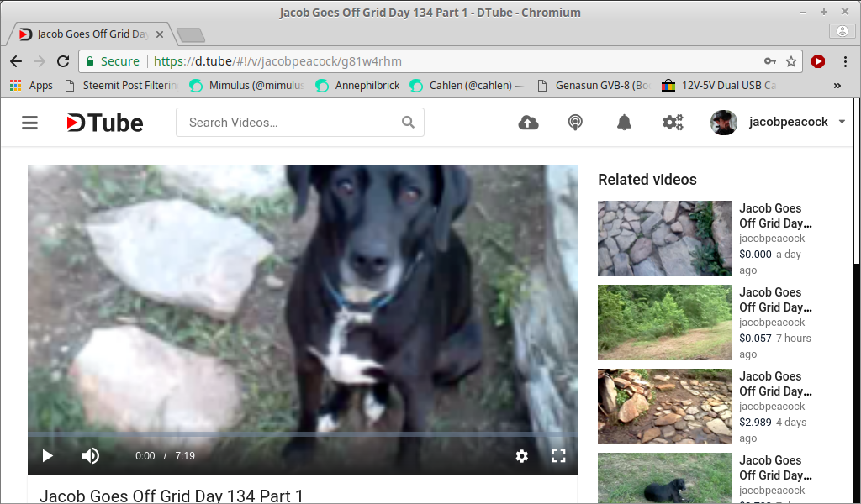Viewport: 861px width, 504px height.
Task: Click the red DTube extension icon
Action: pyautogui.click(x=818, y=61)
